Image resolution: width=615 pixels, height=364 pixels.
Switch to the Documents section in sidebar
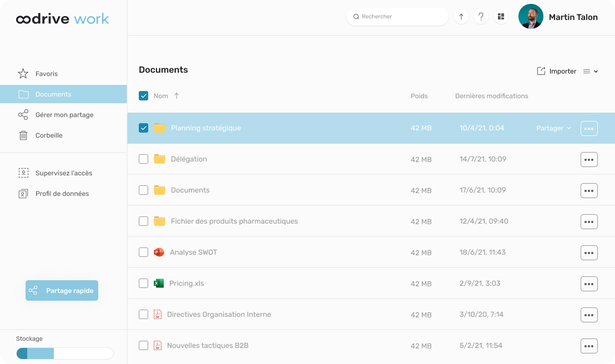(x=53, y=94)
